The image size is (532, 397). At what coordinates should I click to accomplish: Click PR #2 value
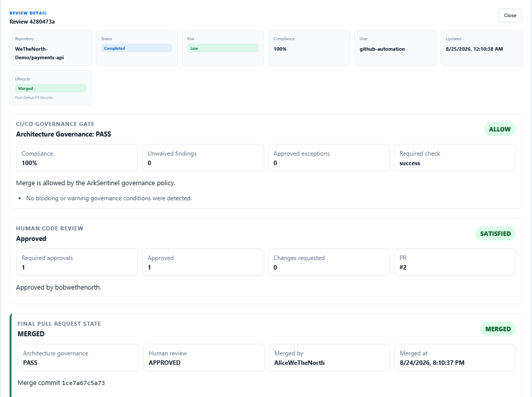[x=403, y=268]
